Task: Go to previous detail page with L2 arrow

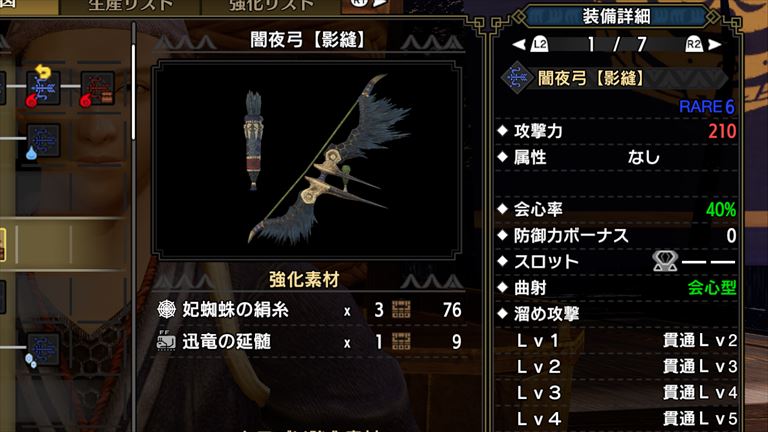Action: tap(530, 45)
